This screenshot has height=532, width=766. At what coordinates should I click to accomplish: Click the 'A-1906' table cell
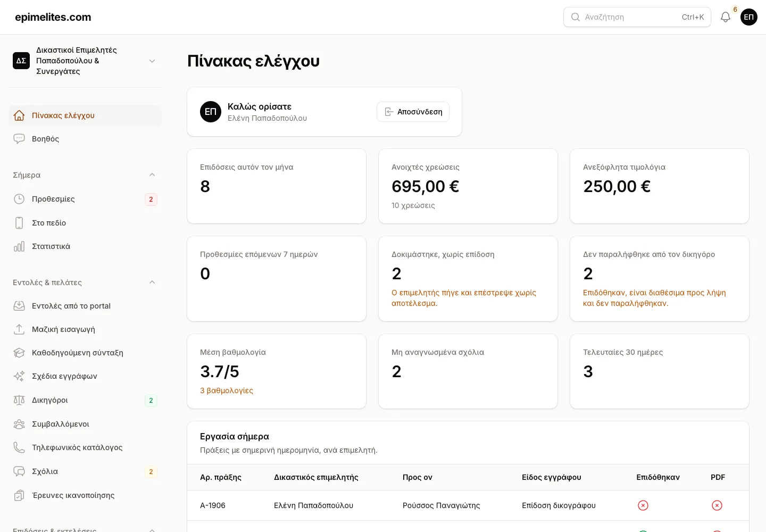pyautogui.click(x=213, y=505)
